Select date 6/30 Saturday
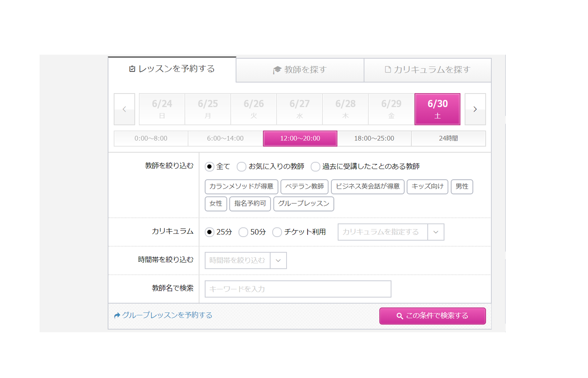The height and width of the screenshot is (378, 588). (x=437, y=109)
